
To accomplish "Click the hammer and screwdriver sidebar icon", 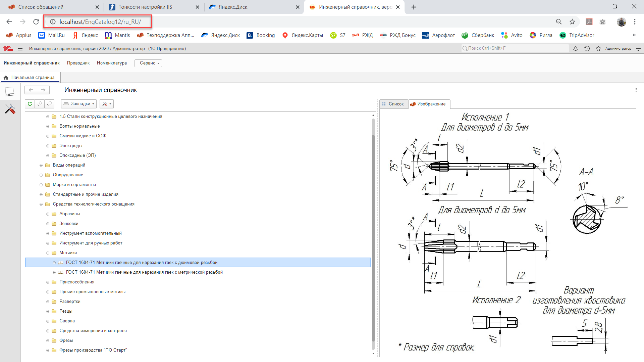I will pos(10,109).
